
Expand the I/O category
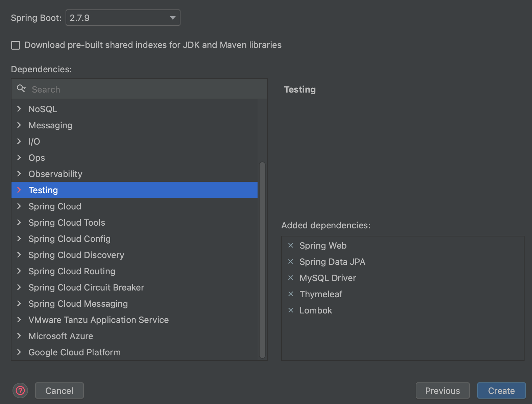pos(19,141)
